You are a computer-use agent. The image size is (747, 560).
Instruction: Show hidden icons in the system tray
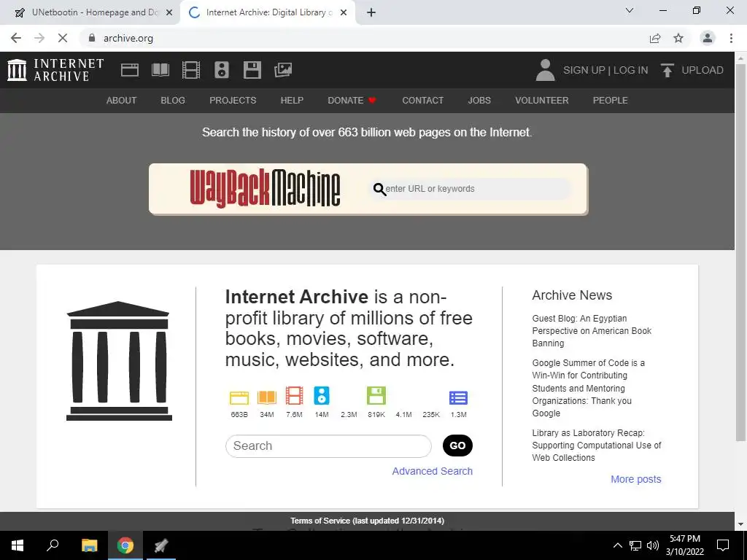(x=617, y=545)
